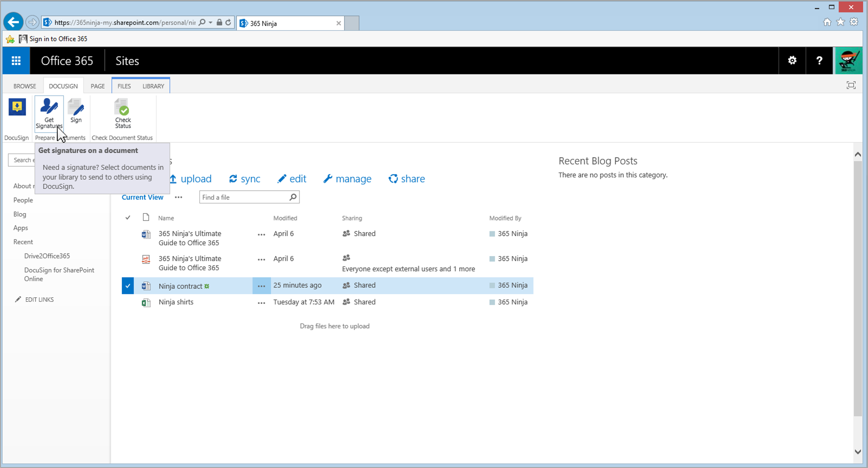
Task: Click the address bar search magnifier
Action: (202, 22)
